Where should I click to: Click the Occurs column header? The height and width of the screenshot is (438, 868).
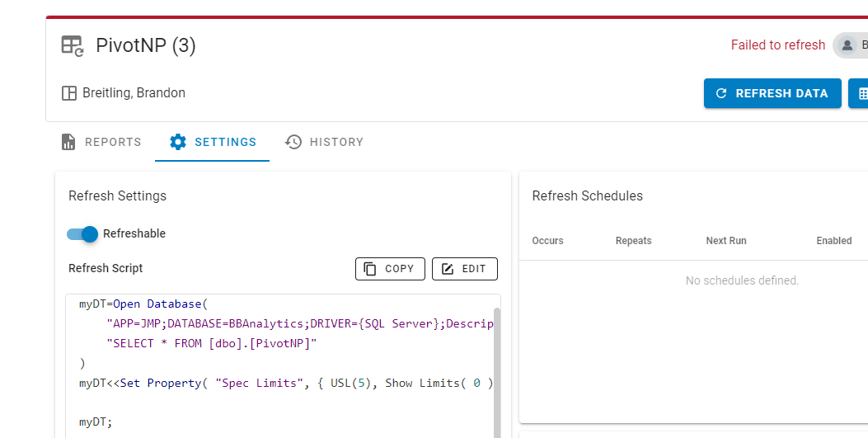click(x=547, y=241)
